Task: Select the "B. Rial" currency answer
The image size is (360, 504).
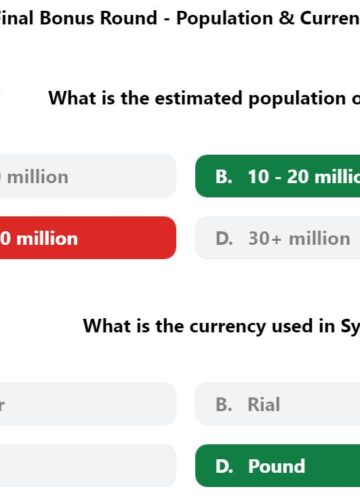Action: 278,404
